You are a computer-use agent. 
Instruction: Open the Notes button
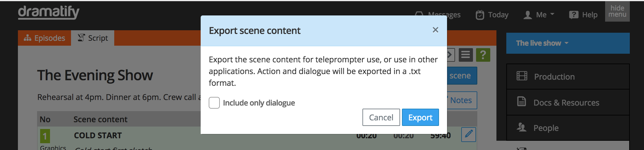coord(461,100)
